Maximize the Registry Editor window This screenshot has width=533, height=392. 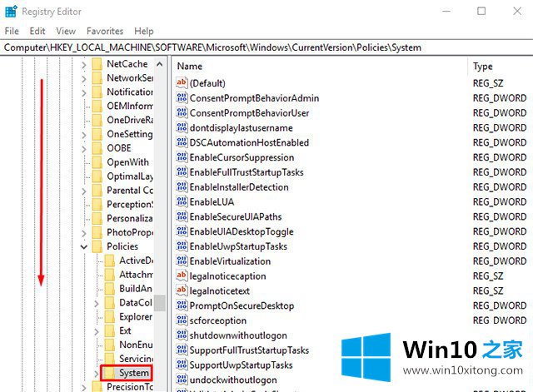coord(481,11)
